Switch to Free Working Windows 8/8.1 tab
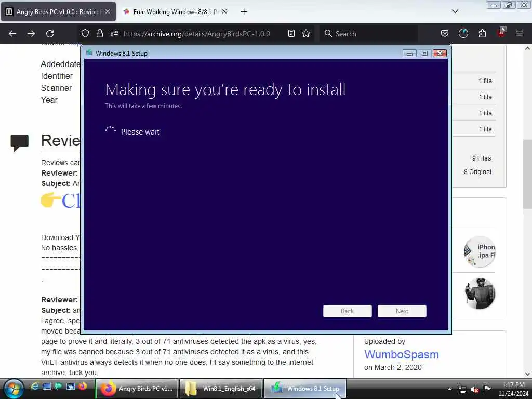This screenshot has width=532, height=399. (175, 11)
